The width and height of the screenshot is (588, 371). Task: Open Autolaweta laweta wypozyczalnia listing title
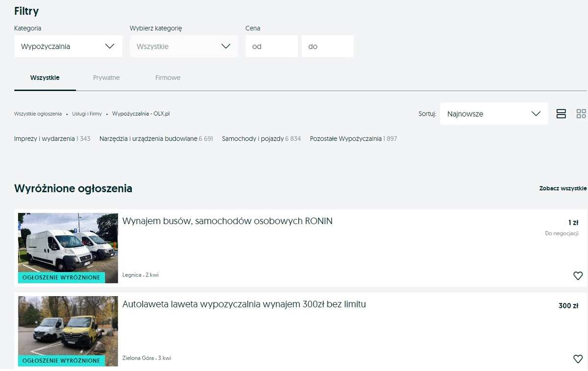click(x=244, y=304)
